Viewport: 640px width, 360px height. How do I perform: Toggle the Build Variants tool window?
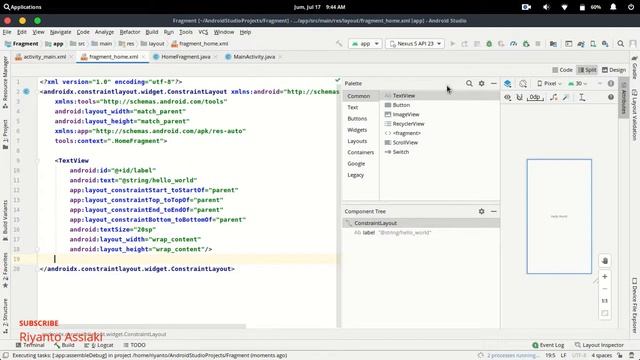pos(5,220)
